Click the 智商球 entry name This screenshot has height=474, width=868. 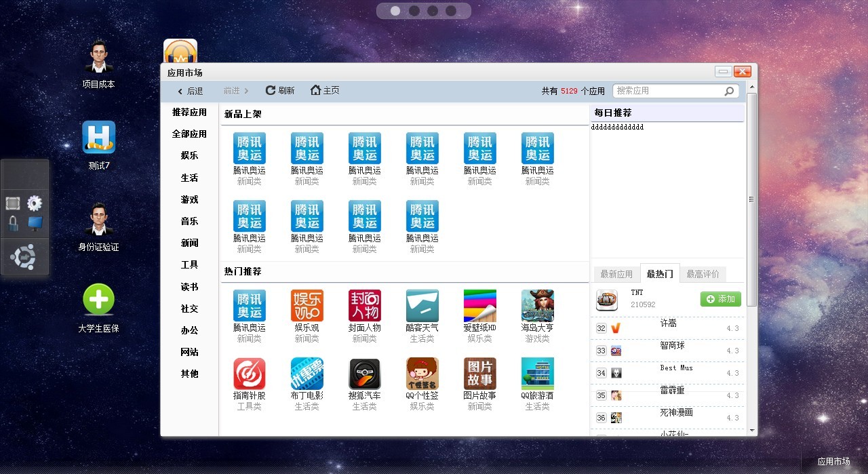tap(673, 345)
